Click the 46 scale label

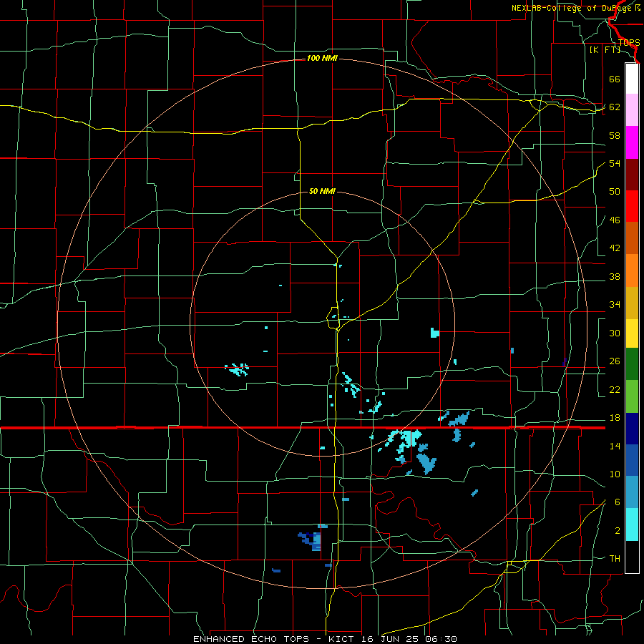pos(615,220)
